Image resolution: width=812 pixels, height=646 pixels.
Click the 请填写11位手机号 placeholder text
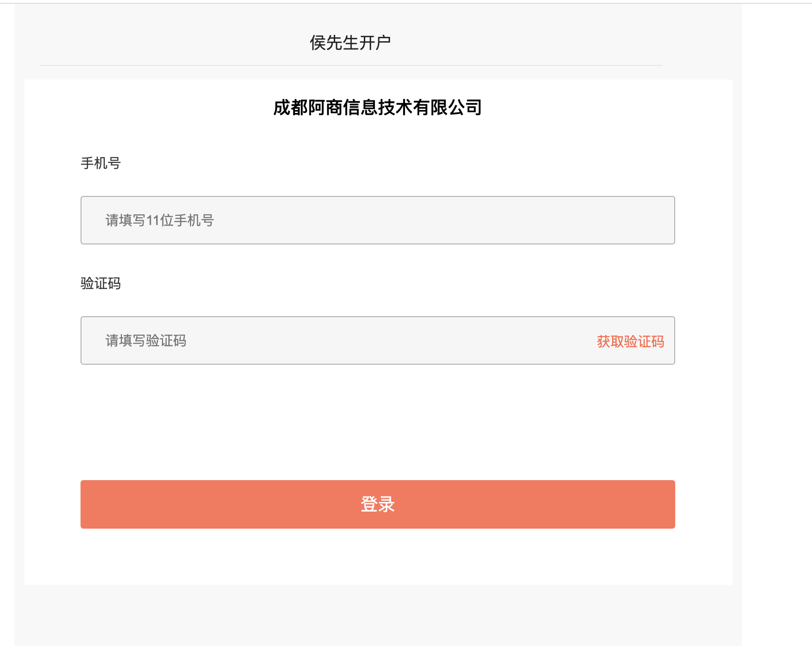click(160, 220)
